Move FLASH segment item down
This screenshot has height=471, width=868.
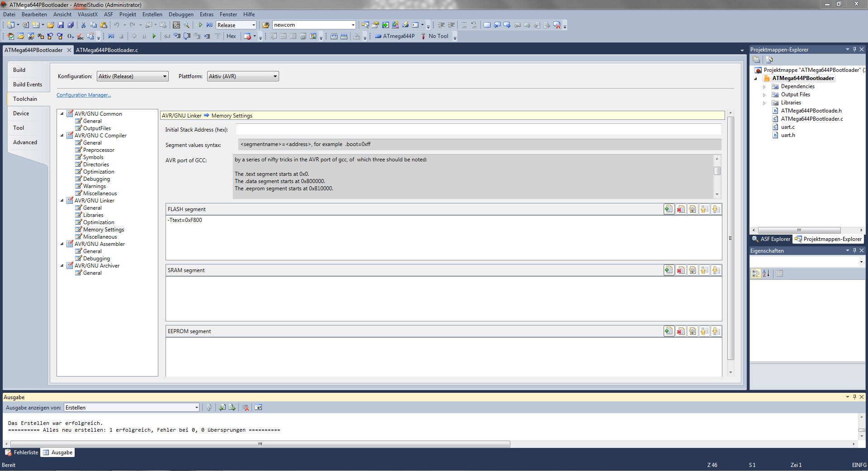click(716, 209)
